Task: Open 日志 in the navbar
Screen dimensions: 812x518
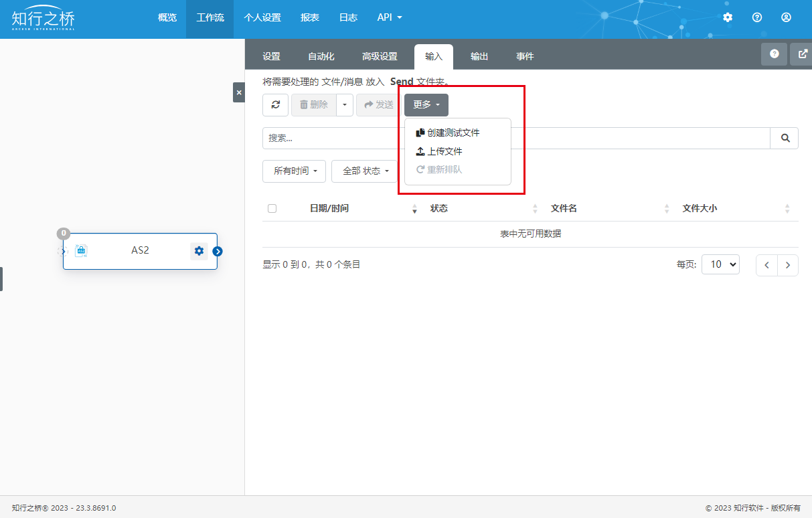Action: pos(348,18)
